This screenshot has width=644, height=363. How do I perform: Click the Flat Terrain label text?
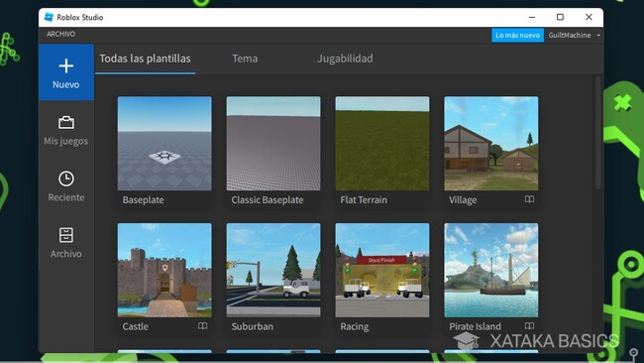click(364, 199)
